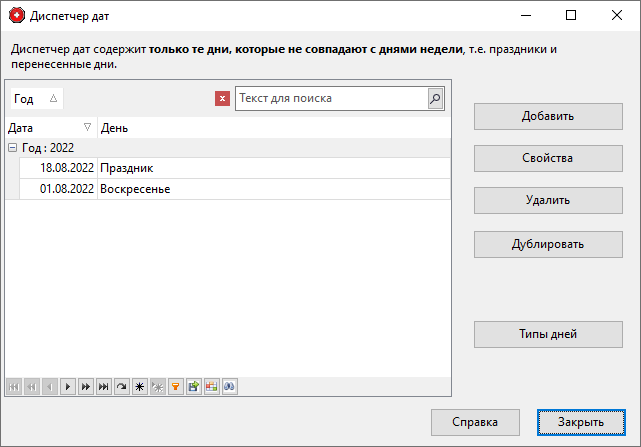
Task: Collapse the 'Год : 2022' group
Action: point(12,147)
